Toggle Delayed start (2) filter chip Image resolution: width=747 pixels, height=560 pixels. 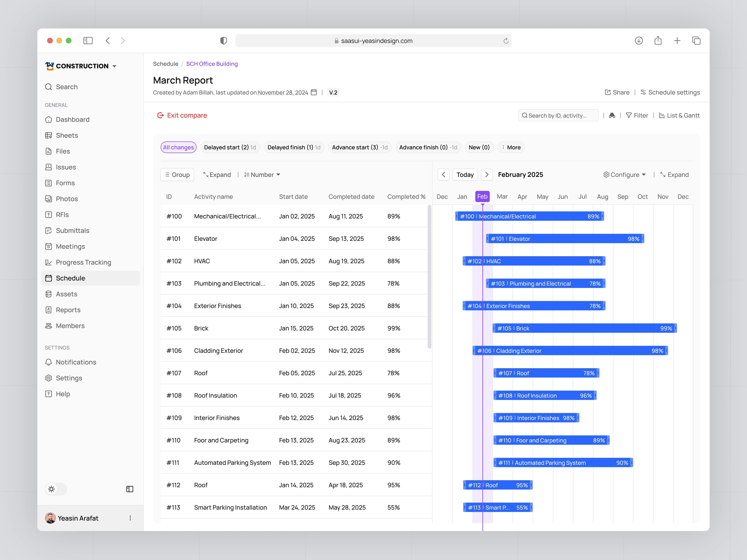230,147
